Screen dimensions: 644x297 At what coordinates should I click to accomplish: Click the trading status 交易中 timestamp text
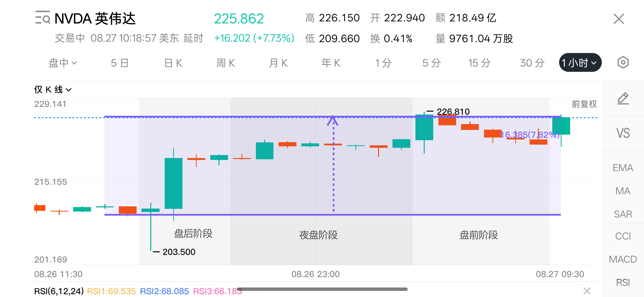[129, 38]
